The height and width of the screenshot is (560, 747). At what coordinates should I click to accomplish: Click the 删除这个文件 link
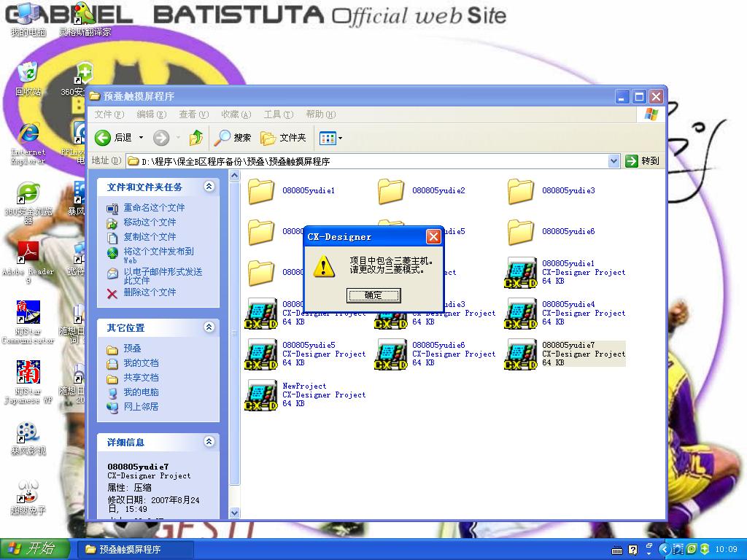tap(150, 292)
